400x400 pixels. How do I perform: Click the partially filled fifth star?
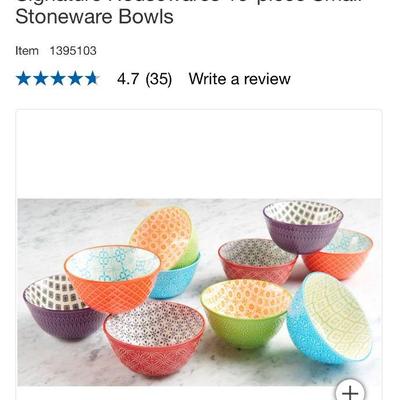click(x=92, y=79)
